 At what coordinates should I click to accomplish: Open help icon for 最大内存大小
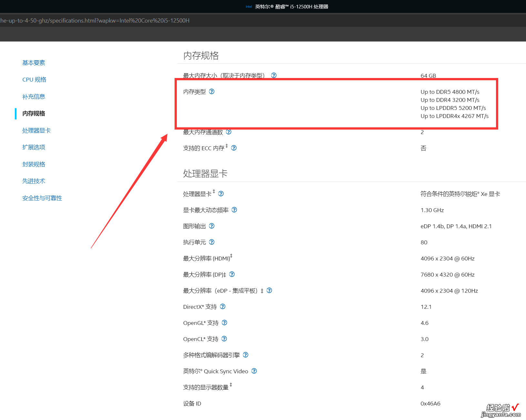tap(274, 75)
